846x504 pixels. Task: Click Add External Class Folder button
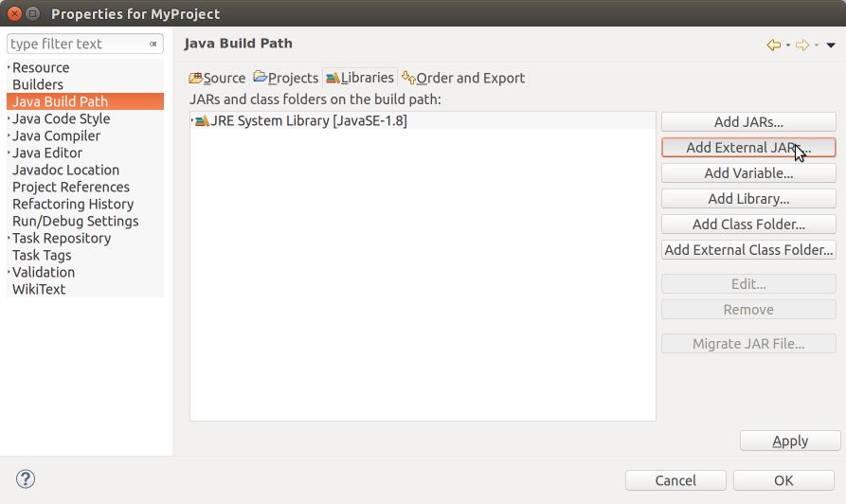pyautogui.click(x=748, y=250)
